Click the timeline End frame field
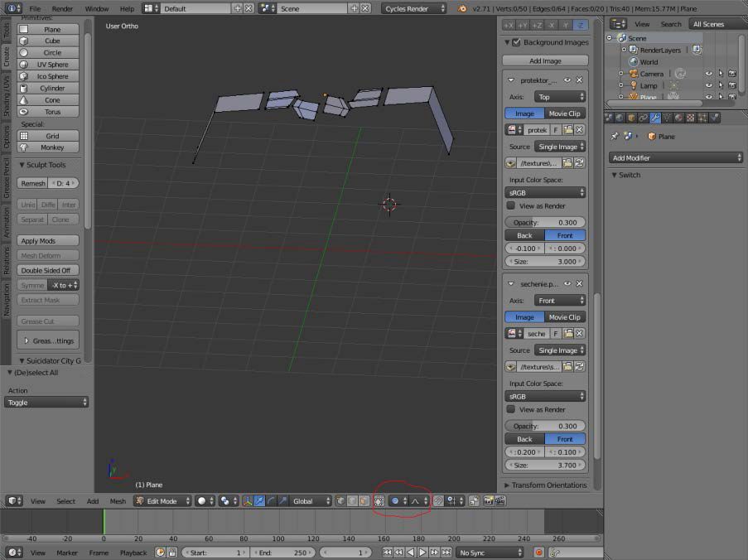This screenshot has width=748, height=560. 283,553
